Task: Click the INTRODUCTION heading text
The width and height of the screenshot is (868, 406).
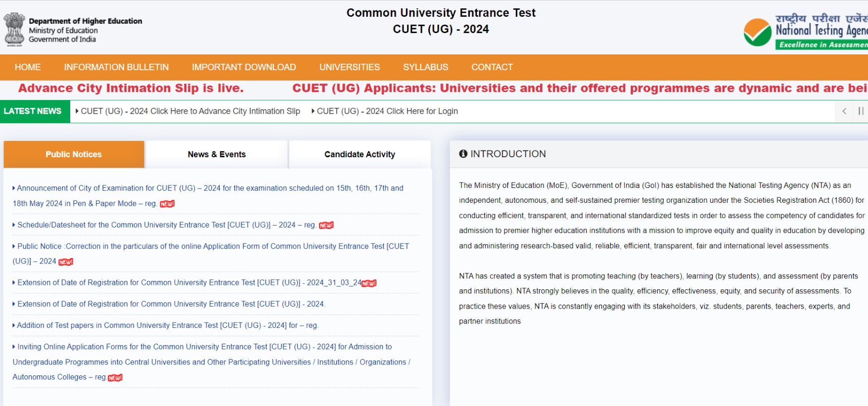Action: click(508, 154)
